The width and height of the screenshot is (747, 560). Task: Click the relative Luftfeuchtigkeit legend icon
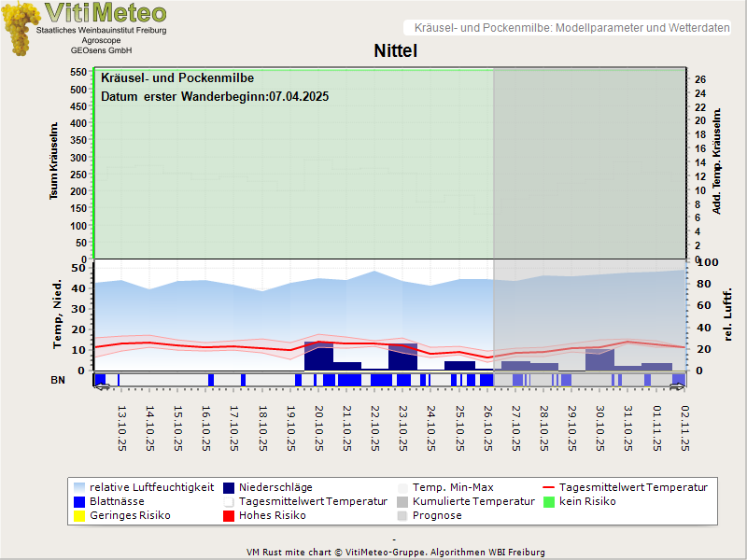pyautogui.click(x=79, y=487)
